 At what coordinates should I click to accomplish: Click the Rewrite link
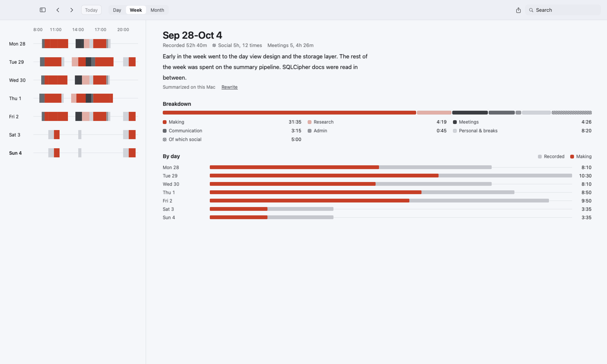[x=229, y=87]
